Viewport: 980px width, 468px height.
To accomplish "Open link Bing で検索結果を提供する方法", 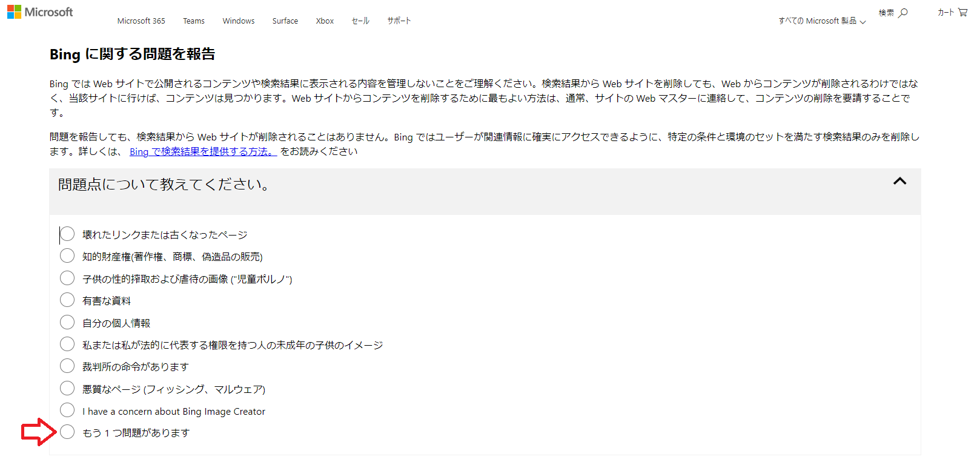I will pyautogui.click(x=203, y=151).
